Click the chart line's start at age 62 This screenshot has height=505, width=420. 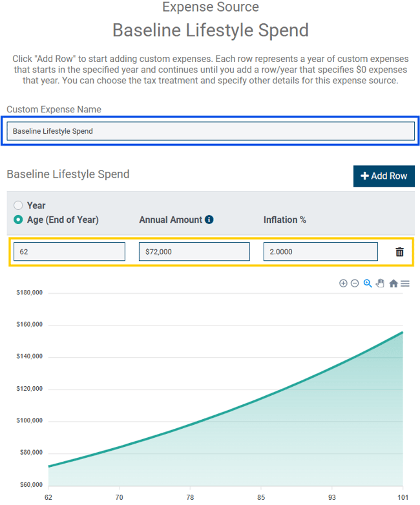pos(48,466)
